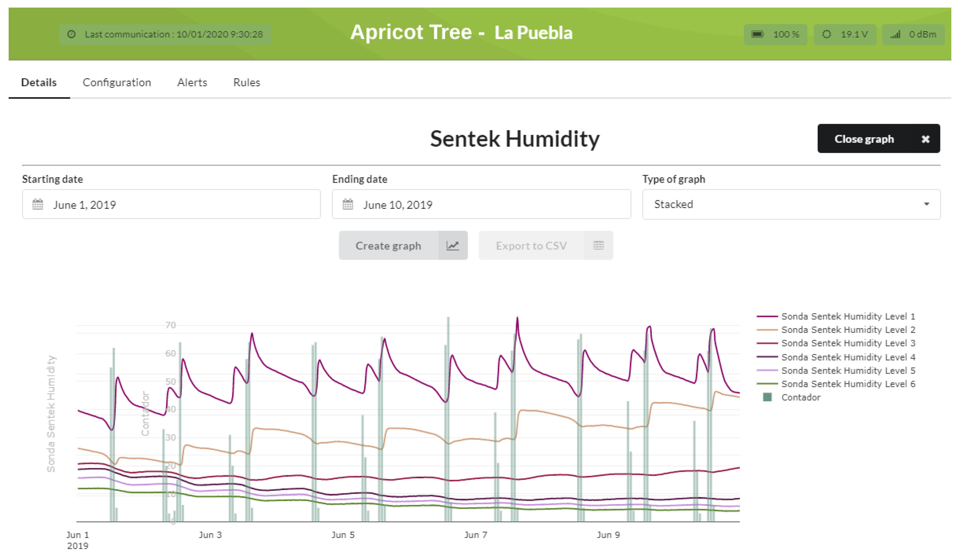Viewport: 955px width, 560px height.
Task: Click the table icon on Export to CSV
Action: tap(598, 246)
